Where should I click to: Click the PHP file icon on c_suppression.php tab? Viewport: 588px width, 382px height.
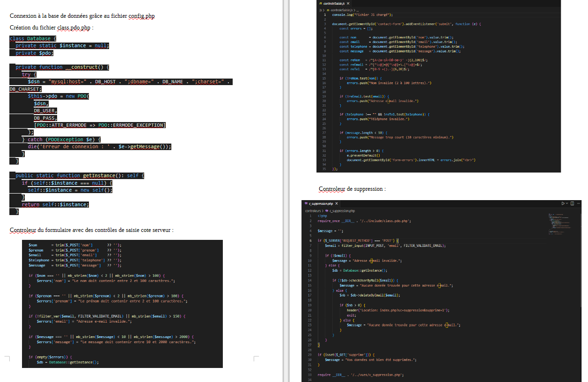306,203
